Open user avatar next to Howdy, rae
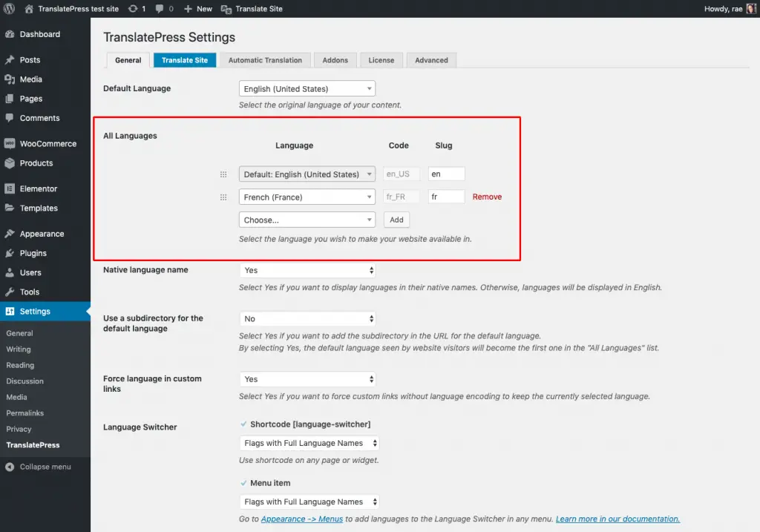The image size is (760, 532). click(x=751, y=9)
